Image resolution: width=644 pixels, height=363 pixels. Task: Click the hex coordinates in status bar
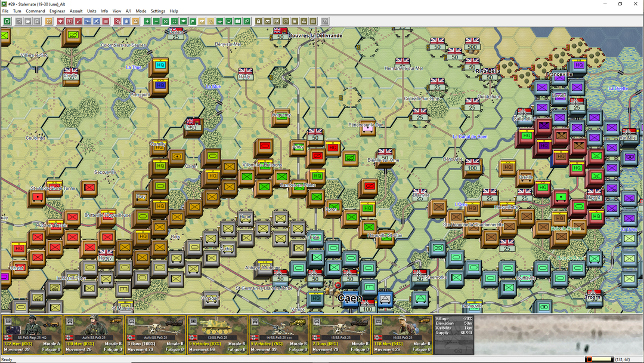[x=623, y=359]
